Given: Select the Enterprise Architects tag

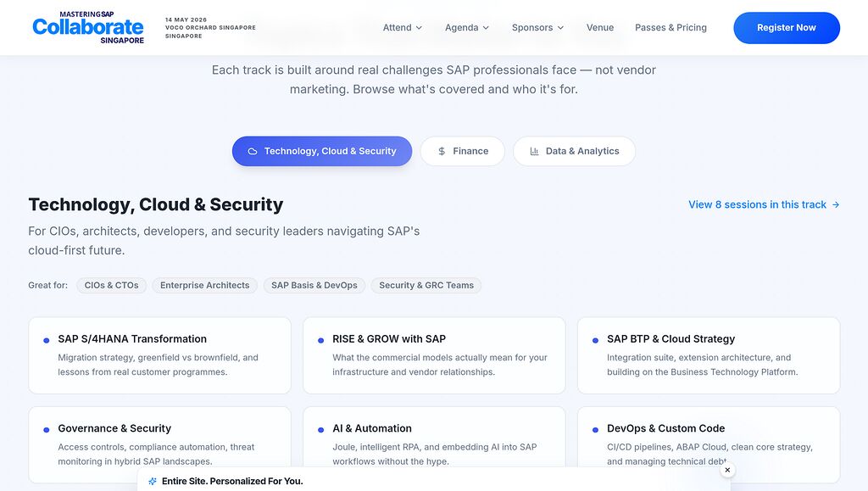Looking at the screenshot, I should [205, 286].
